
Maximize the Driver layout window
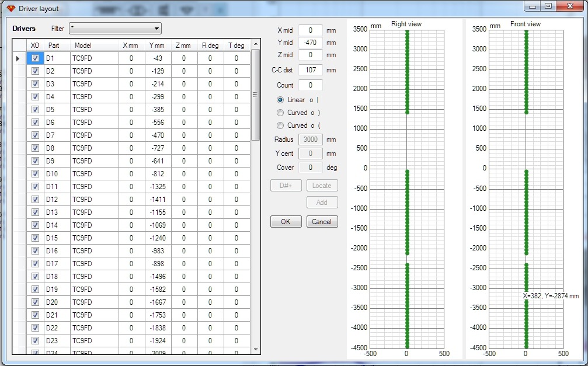tap(548, 6)
